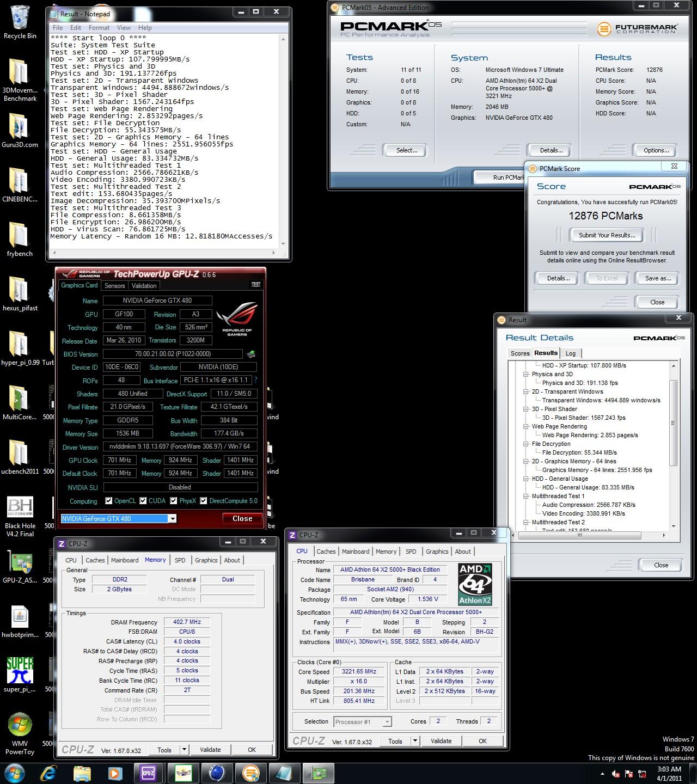Toggle the OpenCL checkbox in GPU-Z

[109, 501]
